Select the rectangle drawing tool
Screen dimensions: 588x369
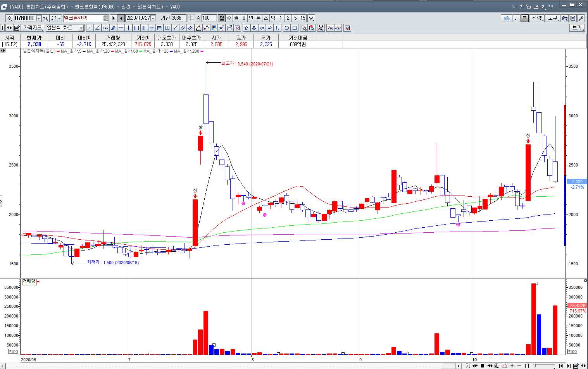[x=295, y=28]
